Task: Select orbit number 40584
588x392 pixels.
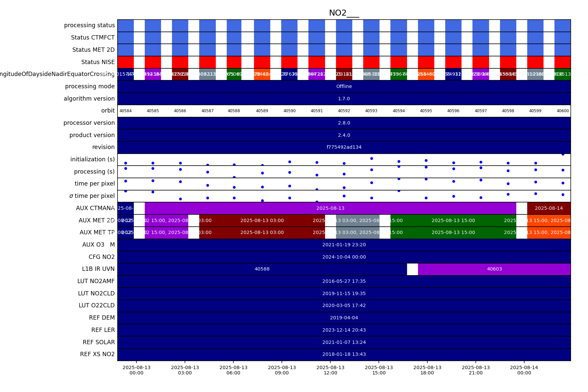Action: [x=126, y=111]
